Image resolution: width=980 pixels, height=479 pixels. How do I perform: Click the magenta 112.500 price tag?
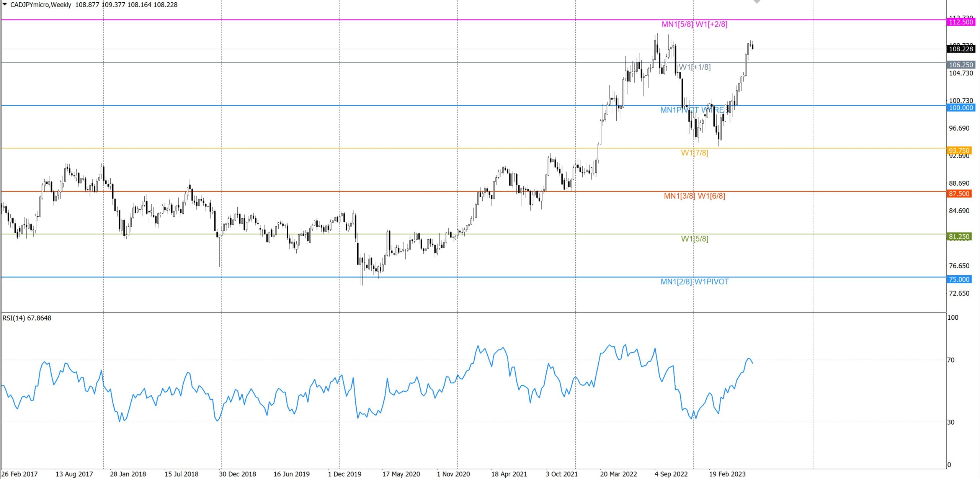(x=961, y=22)
